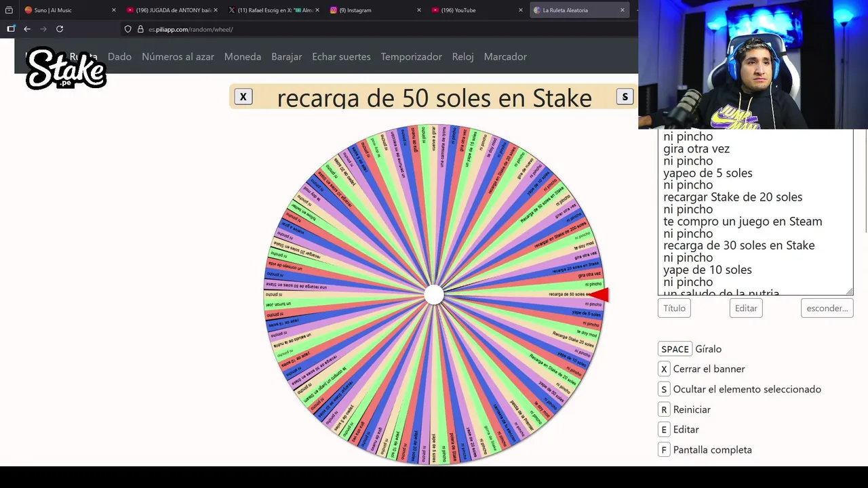Close the result banner with X button
This screenshot has height=488, width=868.
pos(243,97)
